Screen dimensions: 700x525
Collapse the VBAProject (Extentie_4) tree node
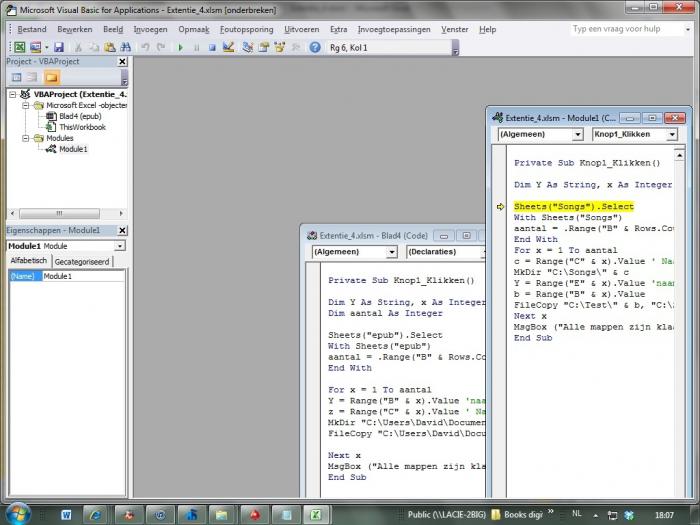coord(13,94)
